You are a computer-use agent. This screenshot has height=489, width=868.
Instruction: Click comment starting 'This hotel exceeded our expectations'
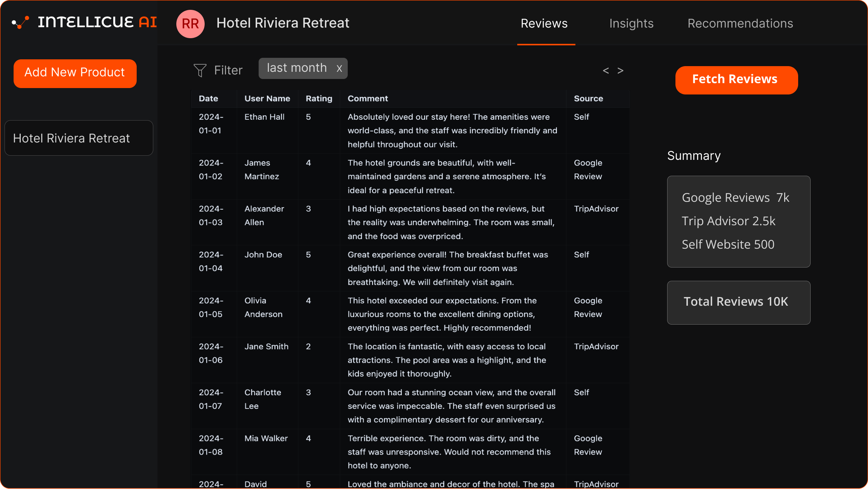[x=442, y=314]
